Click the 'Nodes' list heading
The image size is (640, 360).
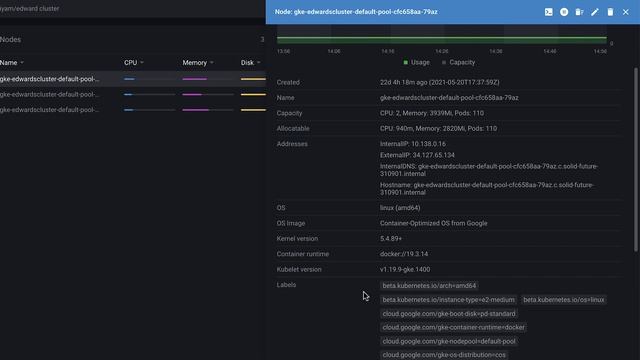[10, 40]
